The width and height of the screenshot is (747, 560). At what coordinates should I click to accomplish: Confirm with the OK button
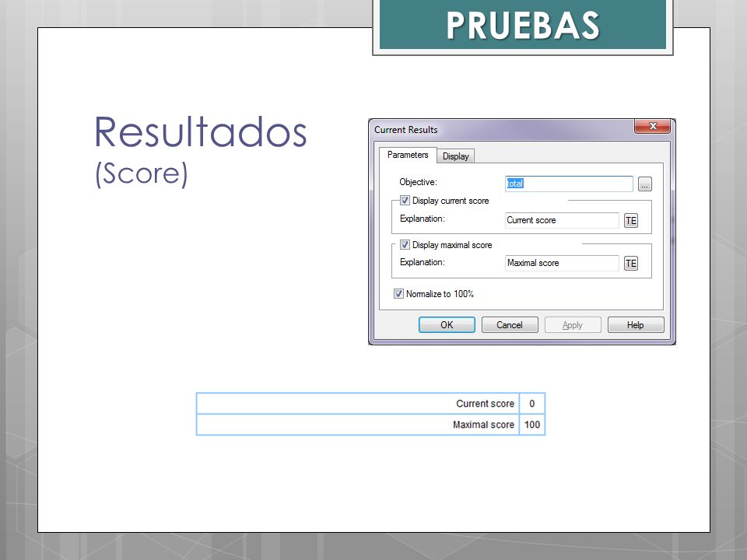coord(447,325)
